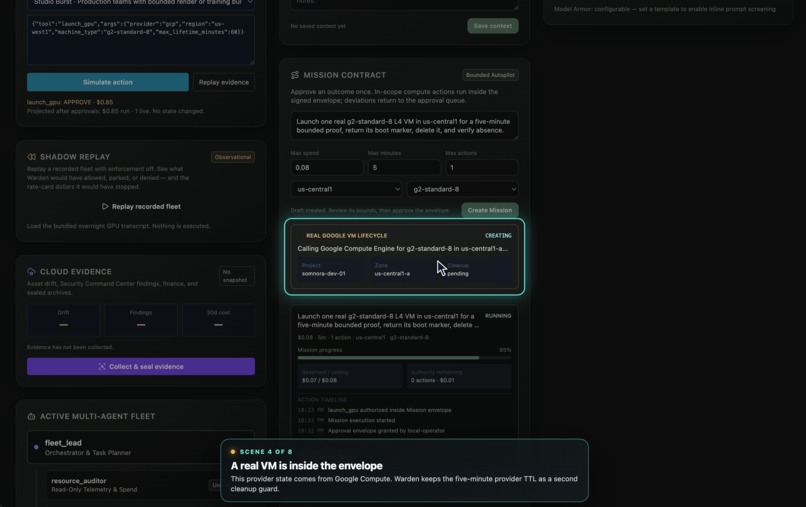The height and width of the screenshot is (507, 806).
Task: Click the Real Google VM Lifecycle heading
Action: coord(346,236)
